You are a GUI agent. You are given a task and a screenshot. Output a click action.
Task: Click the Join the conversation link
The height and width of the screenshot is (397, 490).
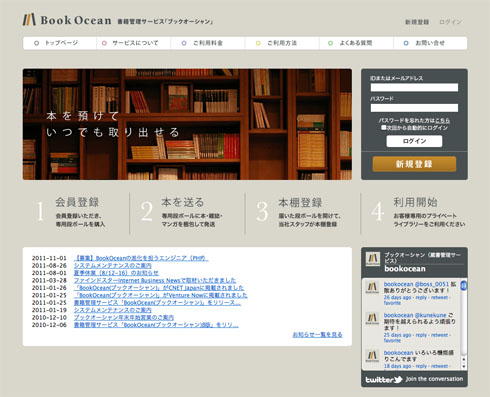pyautogui.click(x=434, y=379)
